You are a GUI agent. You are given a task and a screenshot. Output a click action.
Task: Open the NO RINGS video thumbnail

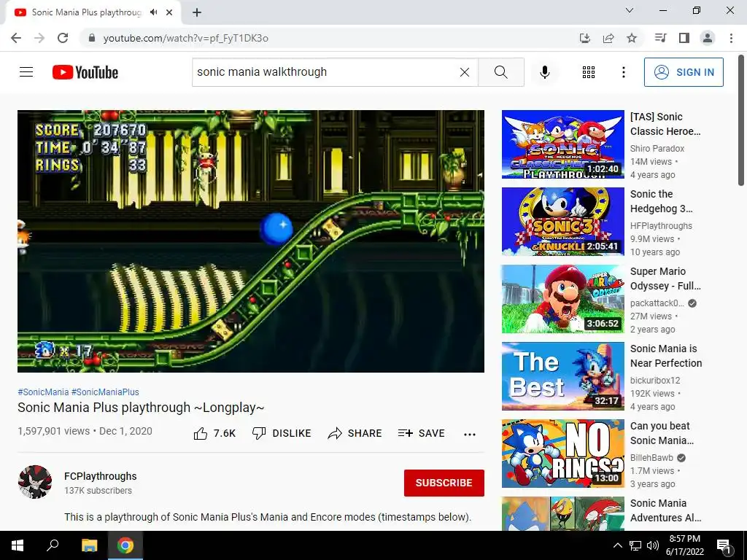point(562,454)
